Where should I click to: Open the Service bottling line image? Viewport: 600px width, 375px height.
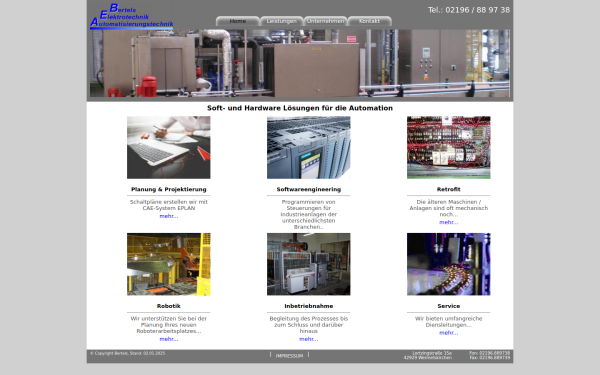(x=448, y=264)
